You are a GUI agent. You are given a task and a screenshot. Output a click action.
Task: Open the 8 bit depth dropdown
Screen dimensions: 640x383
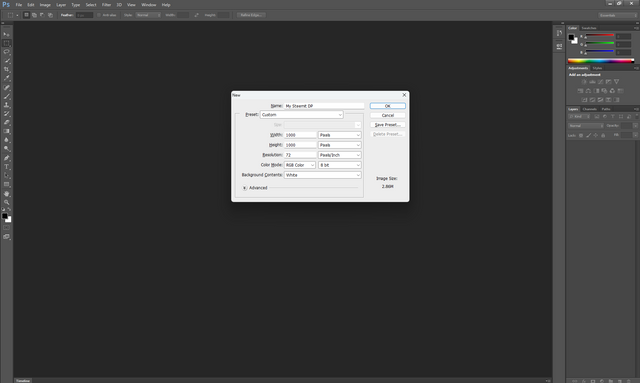[340, 165]
